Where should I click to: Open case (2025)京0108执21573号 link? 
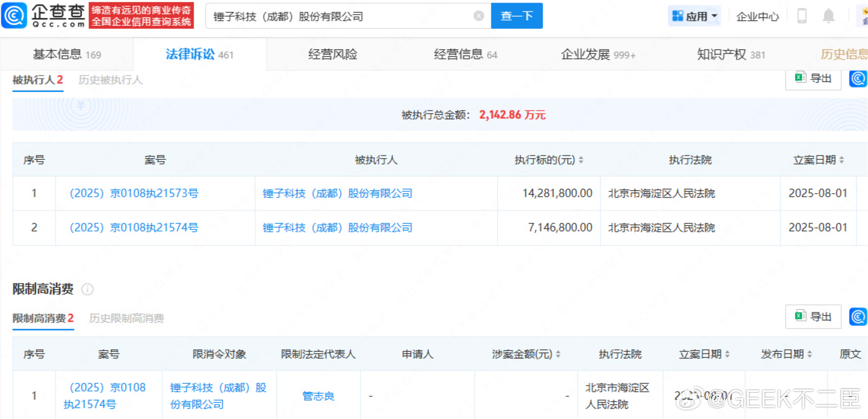(134, 194)
